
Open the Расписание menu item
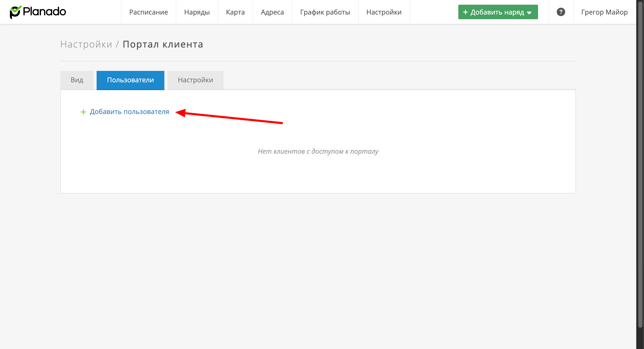[x=149, y=12]
